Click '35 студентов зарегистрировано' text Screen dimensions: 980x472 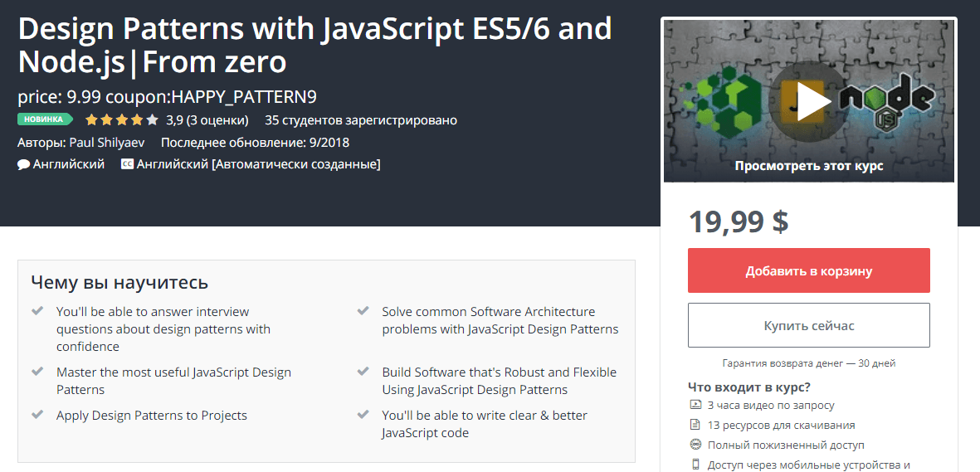361,120
